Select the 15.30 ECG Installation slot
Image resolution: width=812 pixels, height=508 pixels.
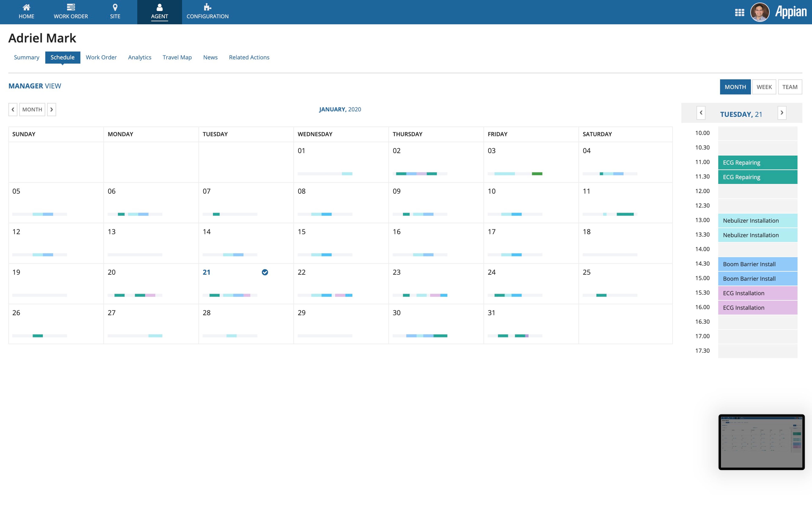point(757,293)
